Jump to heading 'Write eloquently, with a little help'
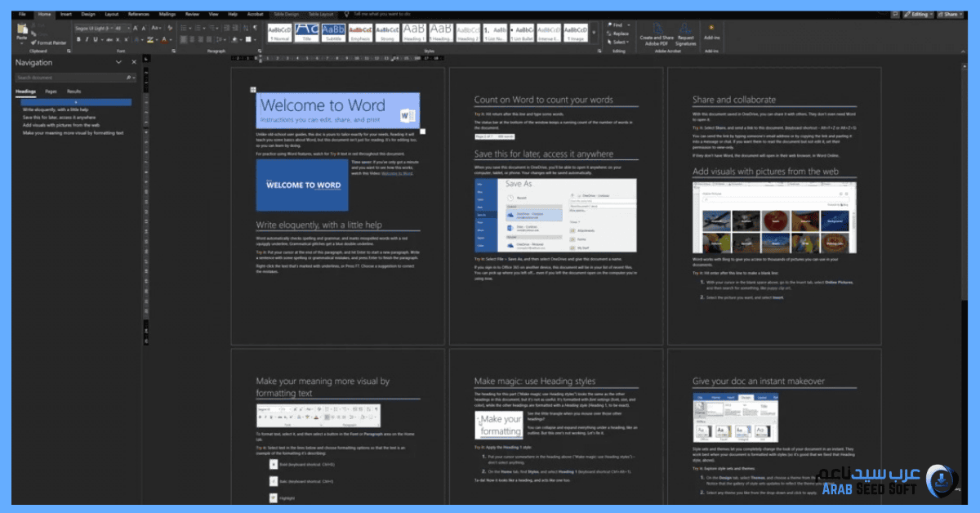980x513 pixels. [56, 109]
